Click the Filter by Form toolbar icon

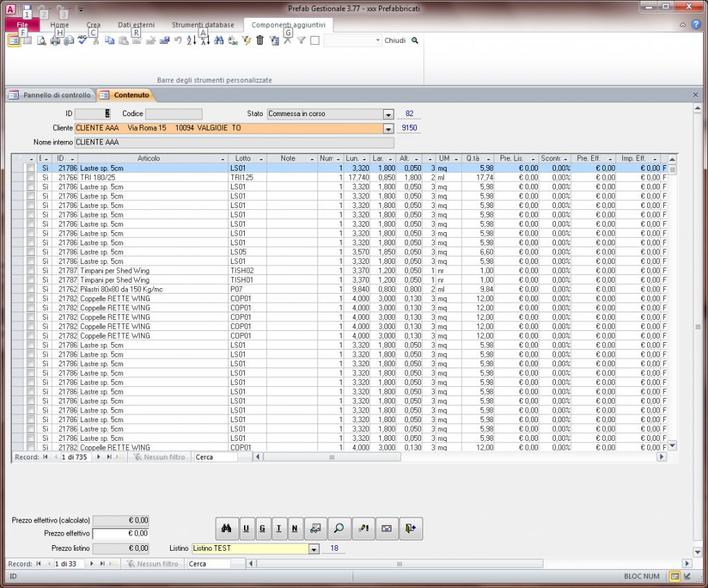coord(274,41)
